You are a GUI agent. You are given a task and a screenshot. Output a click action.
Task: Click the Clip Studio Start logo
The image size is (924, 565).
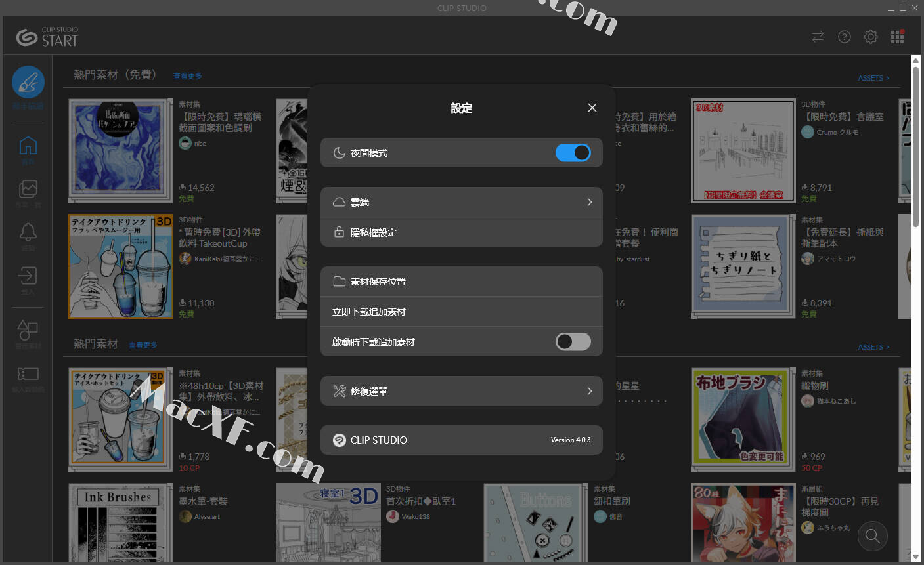47,37
